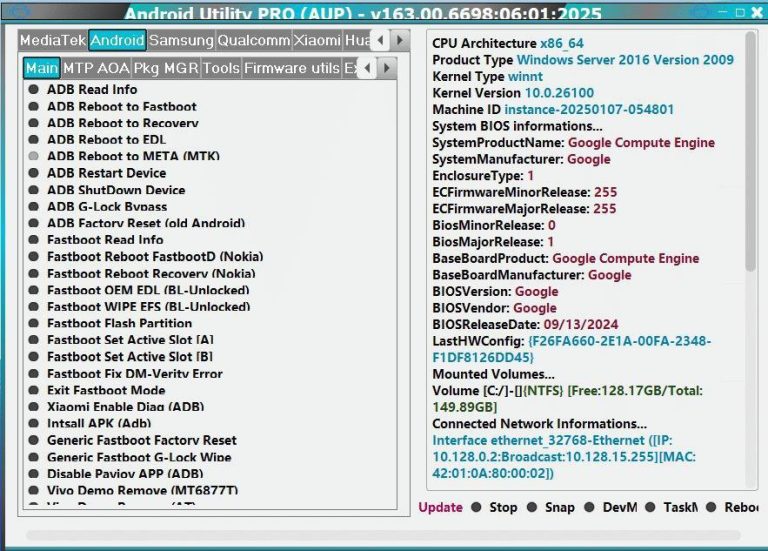Click the app icon in title bar
Screen dimensions: 768x551
pyautogui.click(x=19, y=12)
